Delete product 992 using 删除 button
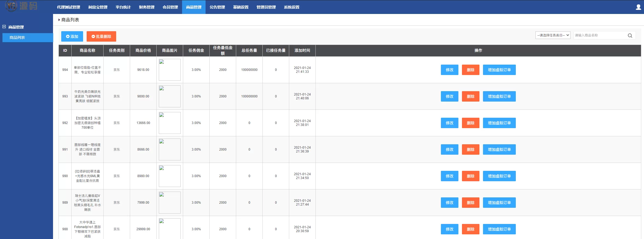This screenshot has width=644, height=239. point(470,123)
